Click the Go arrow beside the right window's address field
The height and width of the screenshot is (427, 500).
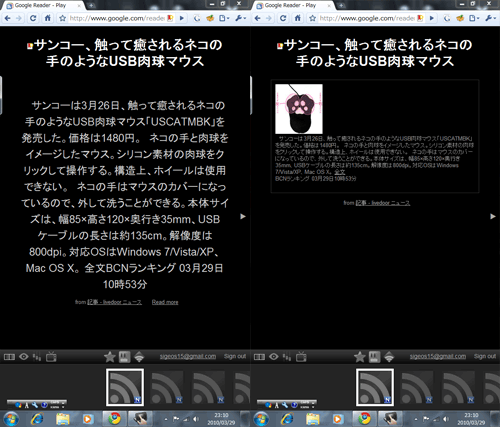point(432,18)
